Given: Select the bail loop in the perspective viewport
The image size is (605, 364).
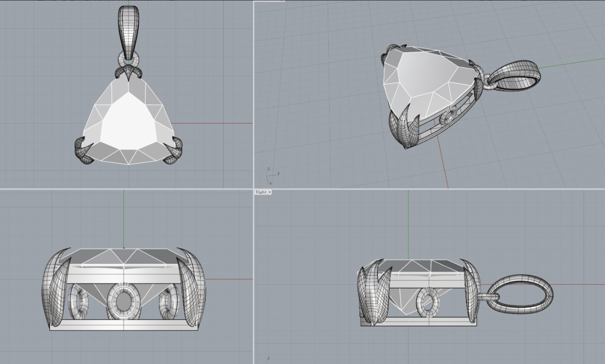Looking at the screenshot, I should pos(514,76).
